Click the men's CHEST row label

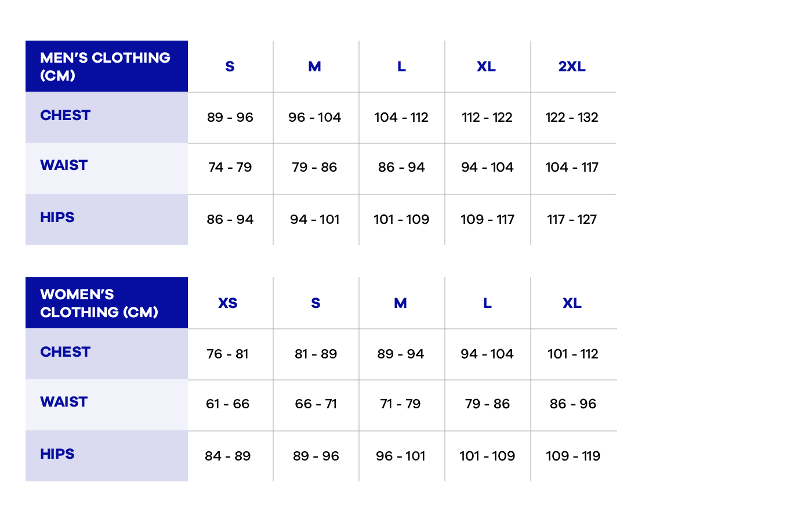pos(66,115)
